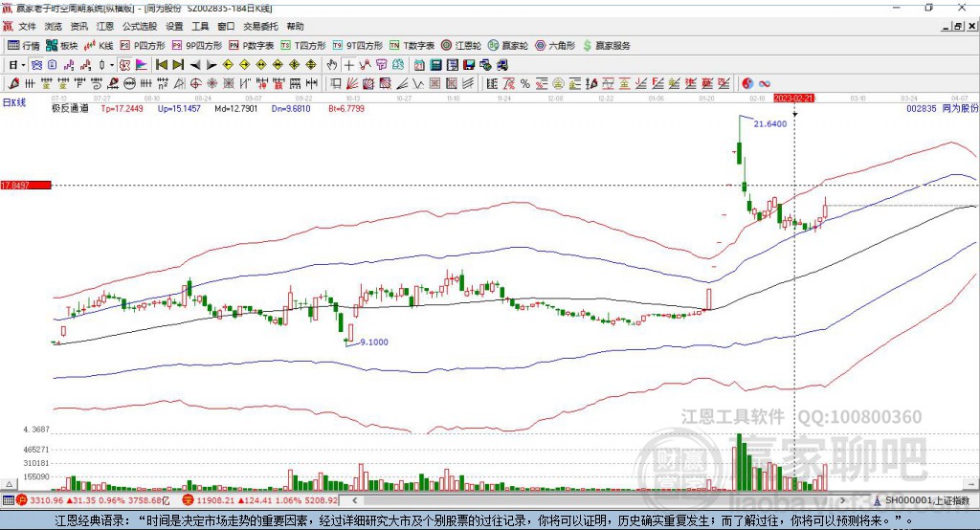Click the infinity symbol icon
The image size is (980, 530).
(x=766, y=82)
